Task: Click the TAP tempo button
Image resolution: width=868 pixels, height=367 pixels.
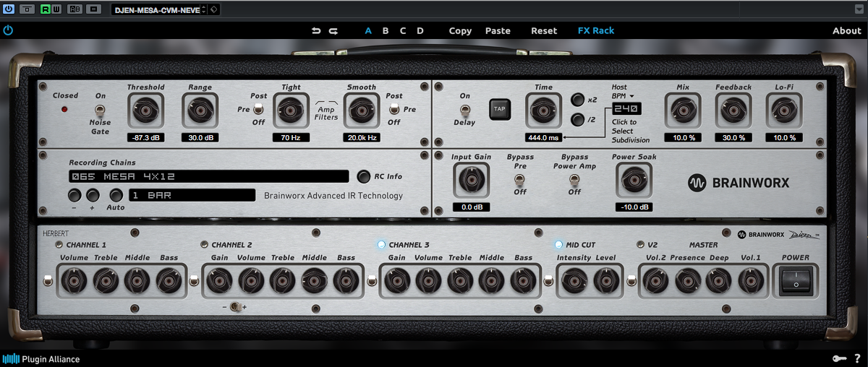Action: click(x=500, y=109)
